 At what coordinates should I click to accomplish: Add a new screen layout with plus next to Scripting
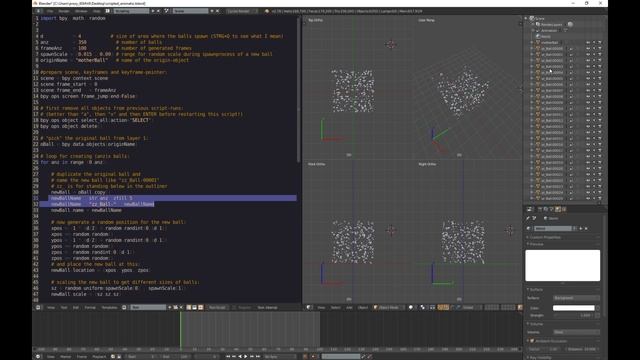coord(153,11)
